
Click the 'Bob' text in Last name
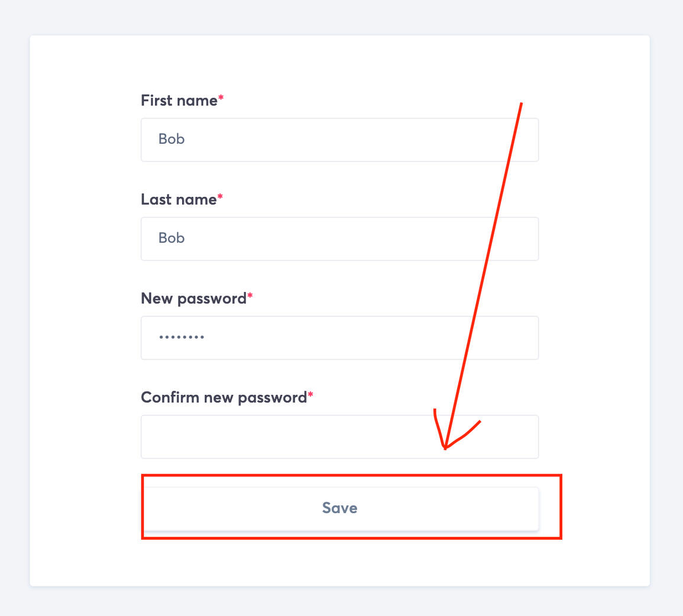click(171, 238)
